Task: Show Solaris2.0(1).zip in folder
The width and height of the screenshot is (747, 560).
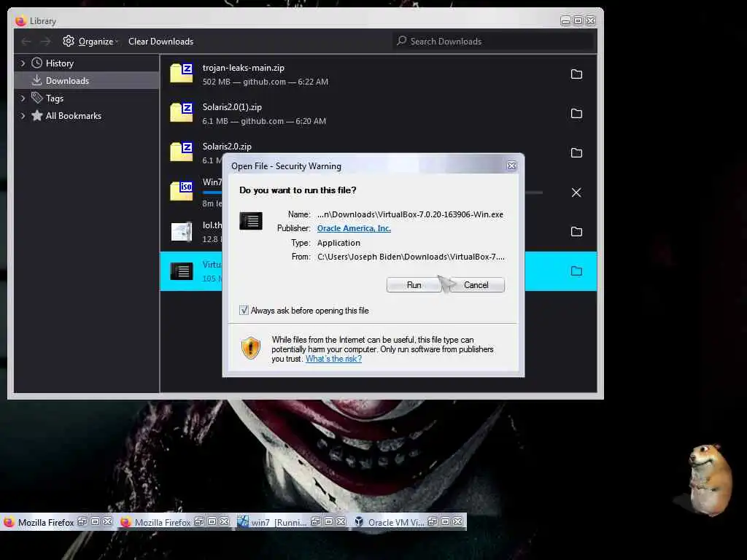Action: 576,113
